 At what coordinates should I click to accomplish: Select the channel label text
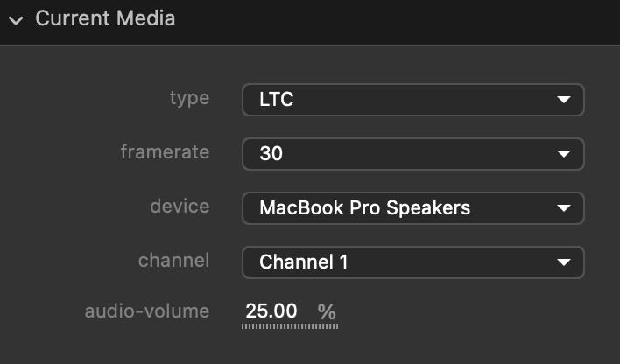[173, 260]
